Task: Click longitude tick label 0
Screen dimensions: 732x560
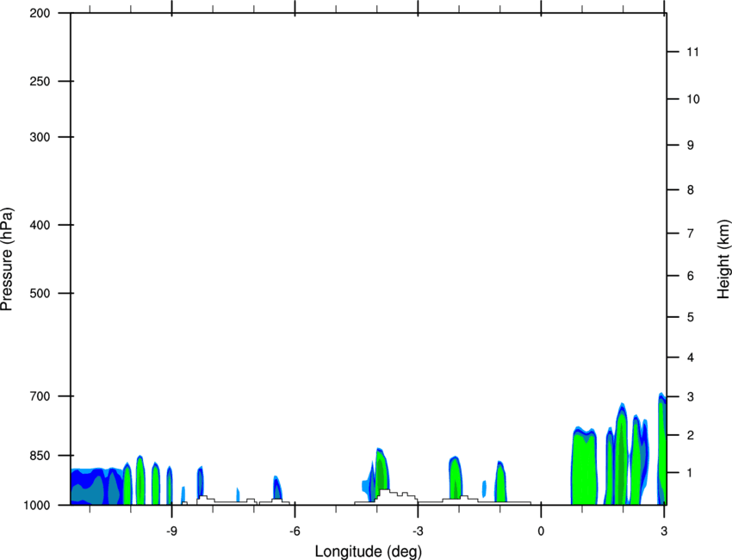Action: coord(541,532)
